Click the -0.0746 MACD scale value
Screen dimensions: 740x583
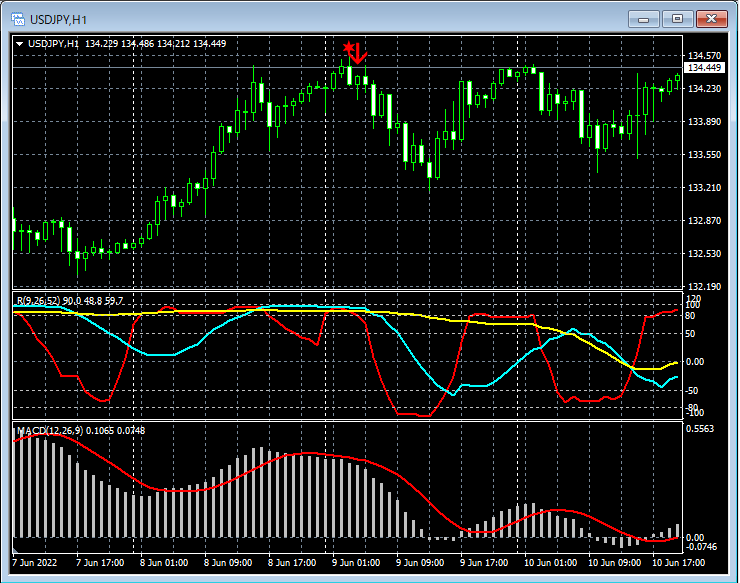pos(703,548)
